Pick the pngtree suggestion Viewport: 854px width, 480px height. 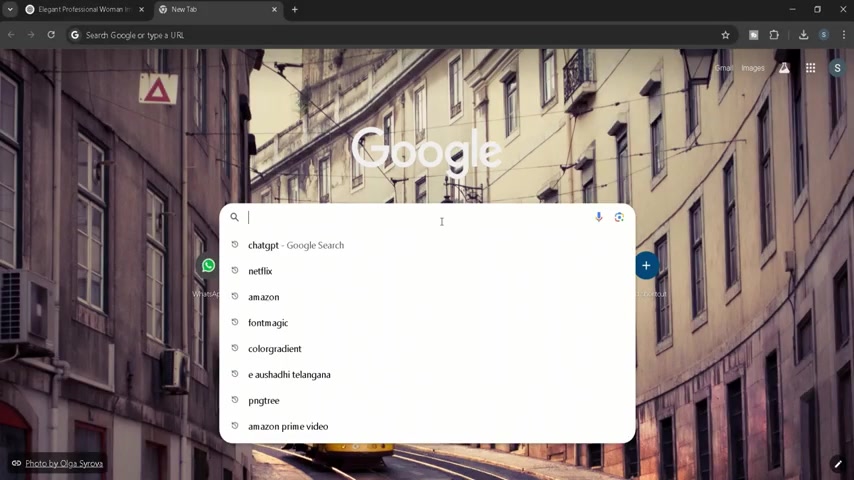(427, 400)
